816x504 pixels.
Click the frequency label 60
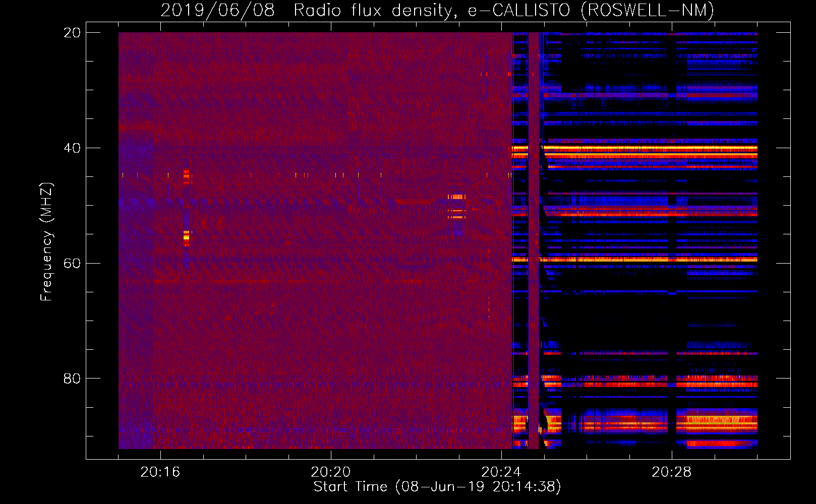[72, 264]
